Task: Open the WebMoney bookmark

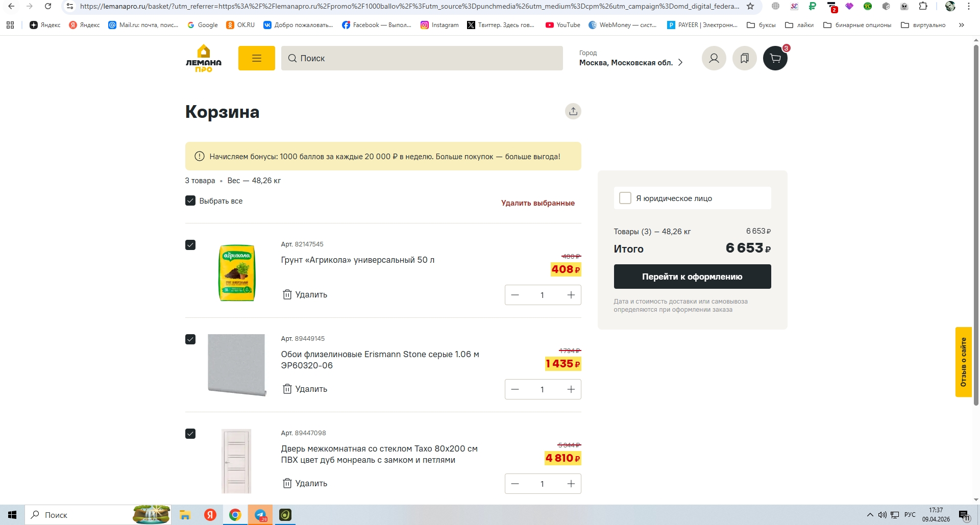Action: tap(623, 25)
